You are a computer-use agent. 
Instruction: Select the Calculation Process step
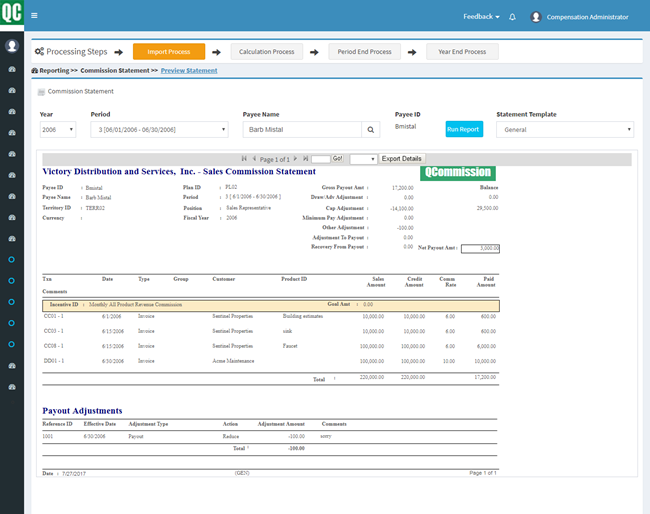coord(267,52)
